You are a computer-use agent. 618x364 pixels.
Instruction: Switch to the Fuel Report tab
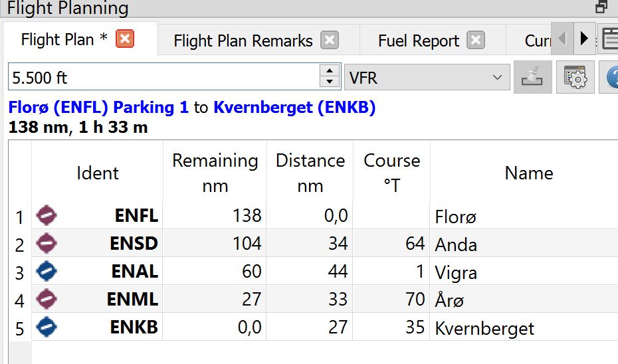[x=419, y=41]
